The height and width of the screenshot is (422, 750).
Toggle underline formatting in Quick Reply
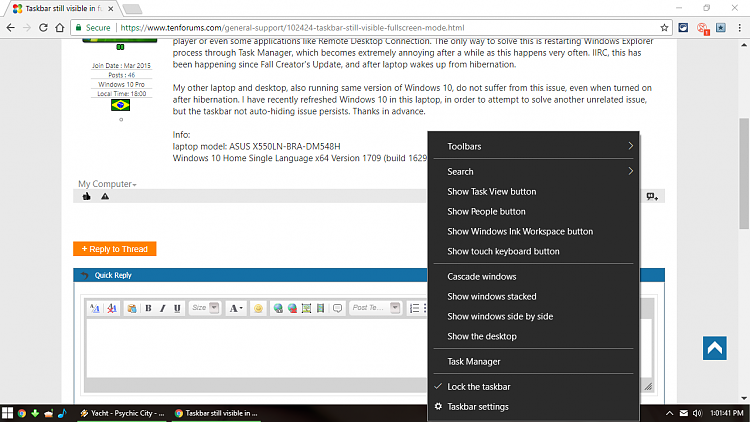click(x=177, y=308)
